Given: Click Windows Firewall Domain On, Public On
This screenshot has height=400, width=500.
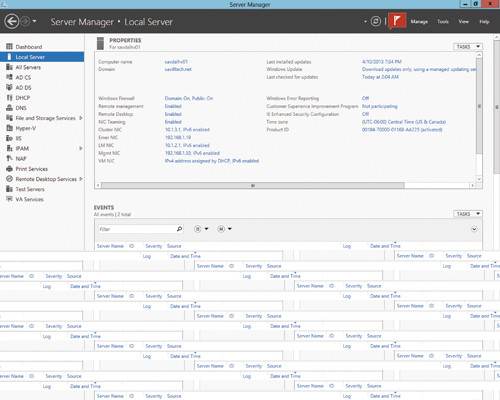Looking at the screenshot, I should (x=189, y=98).
